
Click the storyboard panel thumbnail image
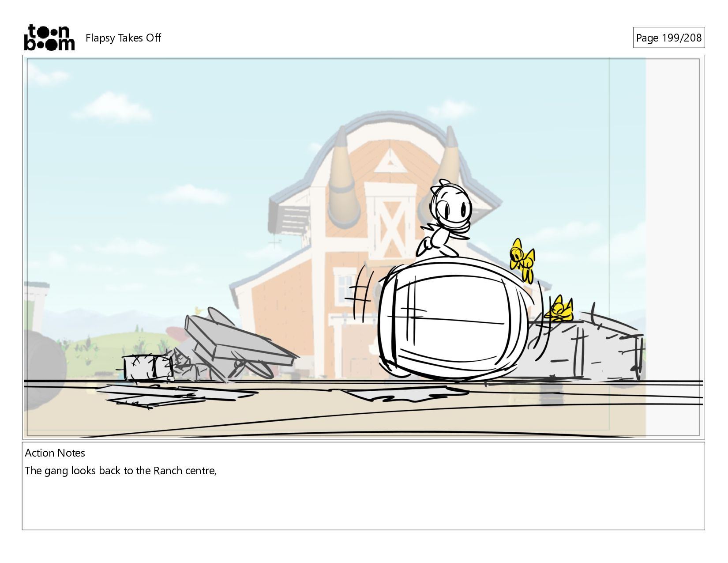[x=363, y=247]
